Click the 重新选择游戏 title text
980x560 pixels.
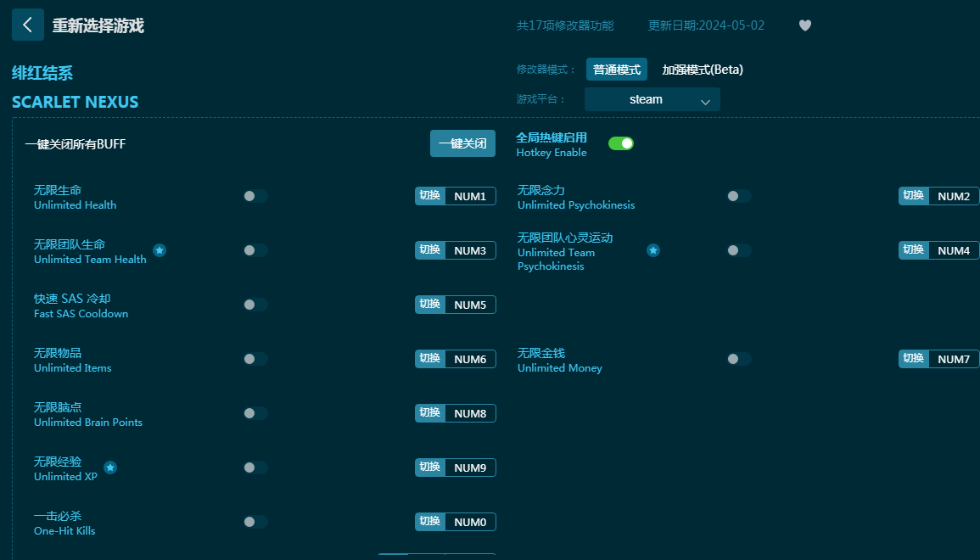pos(98,25)
